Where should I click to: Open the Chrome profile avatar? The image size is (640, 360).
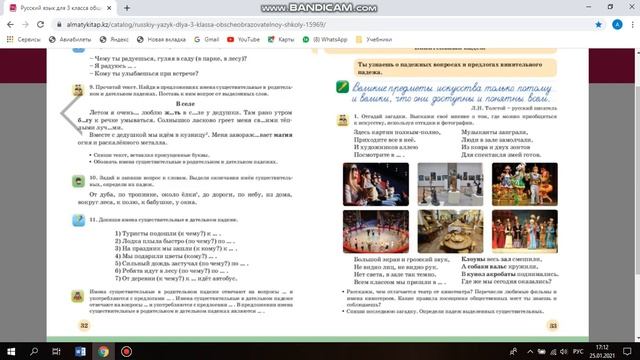(x=617, y=24)
